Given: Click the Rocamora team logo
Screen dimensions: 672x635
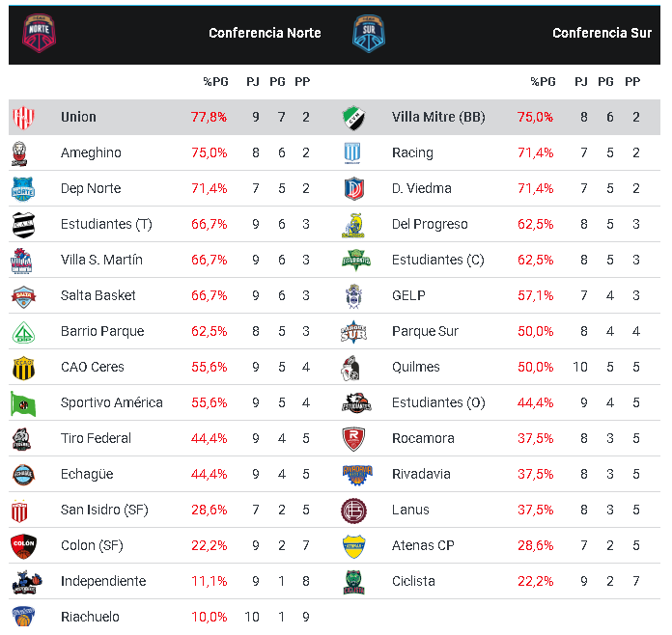Looking at the screenshot, I should pos(352,439).
